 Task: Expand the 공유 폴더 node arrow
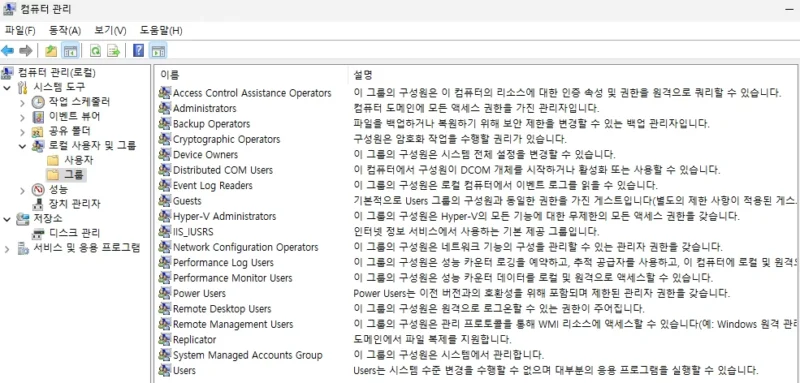click(22, 132)
